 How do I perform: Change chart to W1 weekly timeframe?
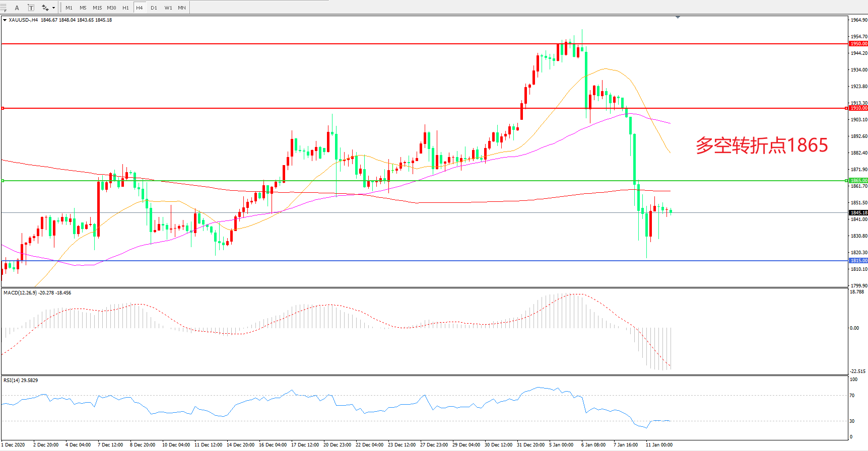[168, 8]
